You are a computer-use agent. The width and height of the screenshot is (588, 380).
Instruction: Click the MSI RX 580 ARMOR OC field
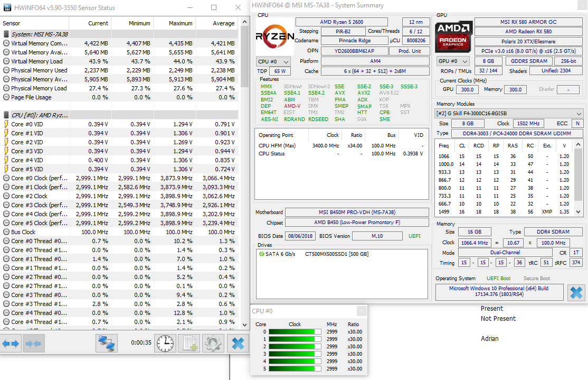[x=528, y=22]
